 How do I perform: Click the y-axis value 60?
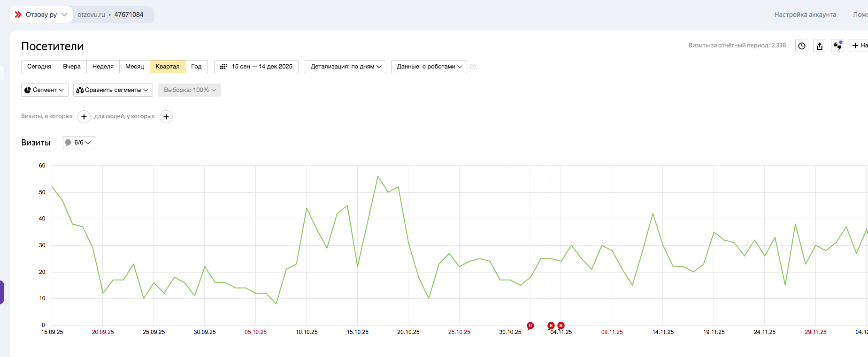point(42,166)
